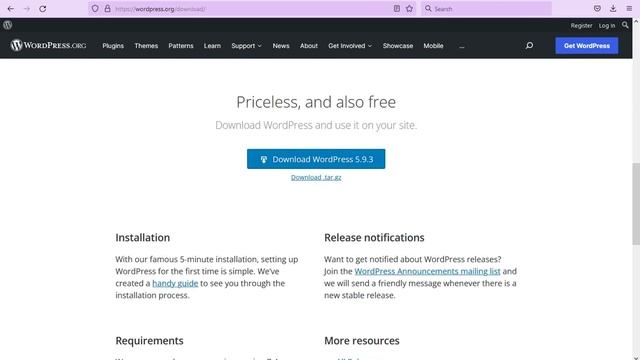
Task: Click the WordPress admin bar logo icon
Action: point(8,25)
